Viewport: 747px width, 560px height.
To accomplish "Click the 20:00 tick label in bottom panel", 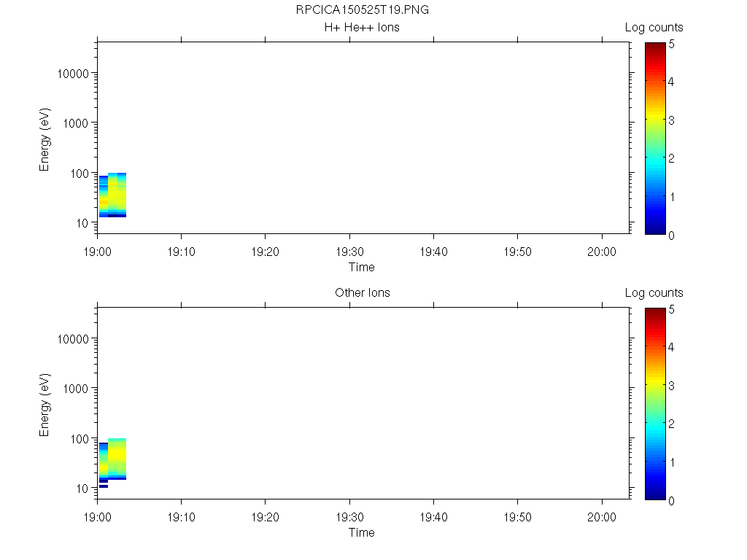I will (602, 517).
